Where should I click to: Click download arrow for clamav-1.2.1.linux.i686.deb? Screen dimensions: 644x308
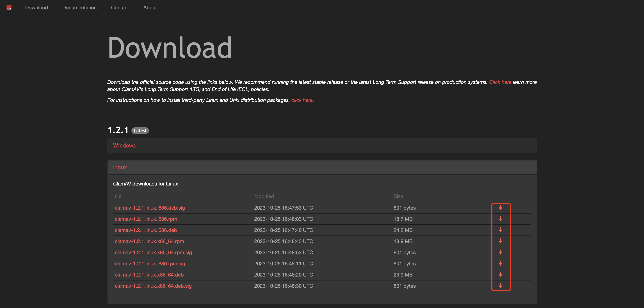coord(500,230)
